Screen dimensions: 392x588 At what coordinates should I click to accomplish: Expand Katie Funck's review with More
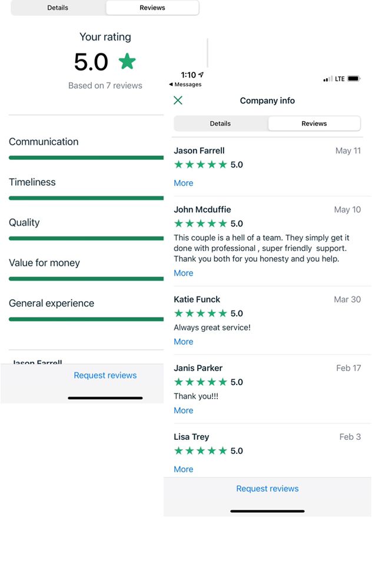click(184, 342)
